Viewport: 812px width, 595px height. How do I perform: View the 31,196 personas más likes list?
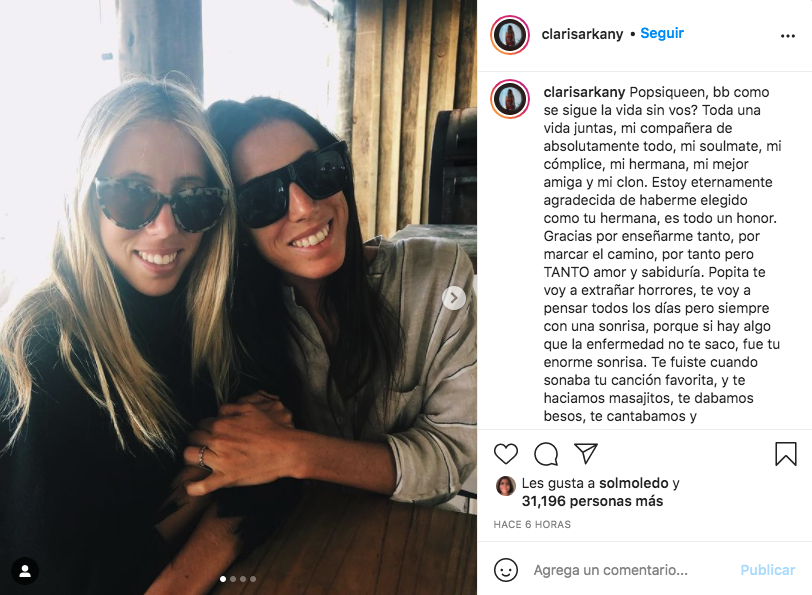592,501
